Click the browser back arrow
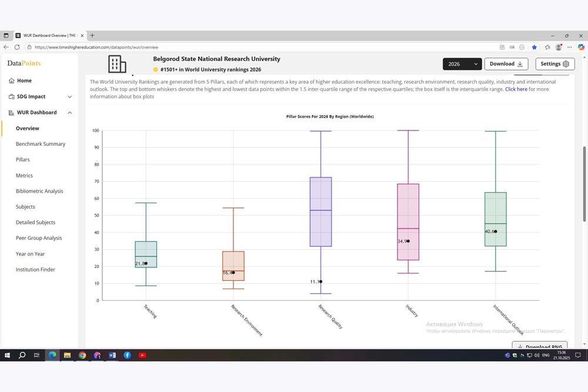588x392 pixels. [x=6, y=47]
